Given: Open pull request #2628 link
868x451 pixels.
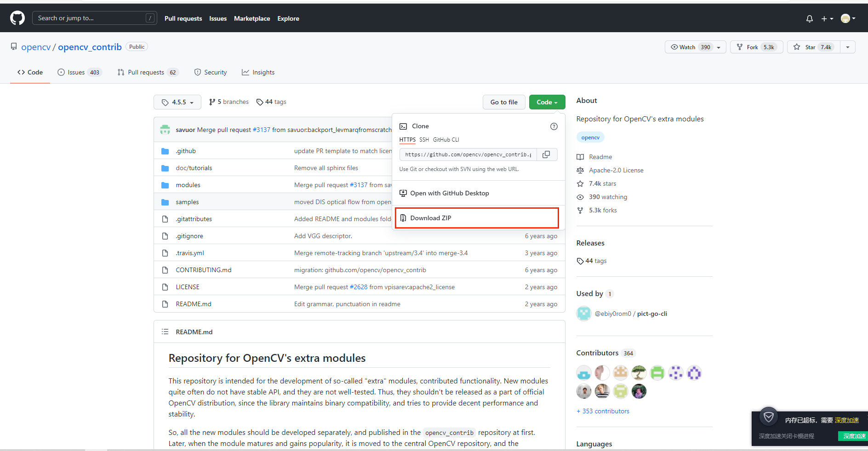Looking at the screenshot, I should click(359, 287).
